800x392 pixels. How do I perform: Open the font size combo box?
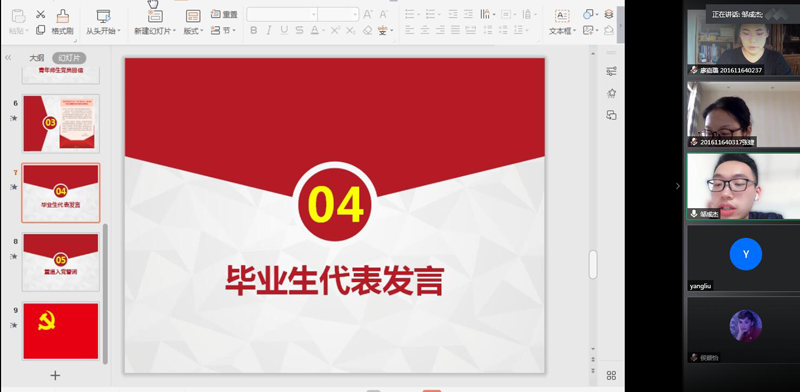click(x=338, y=14)
